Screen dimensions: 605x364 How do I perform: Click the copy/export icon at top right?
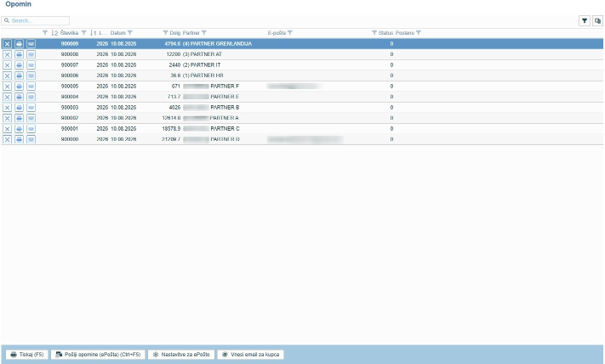click(x=598, y=21)
